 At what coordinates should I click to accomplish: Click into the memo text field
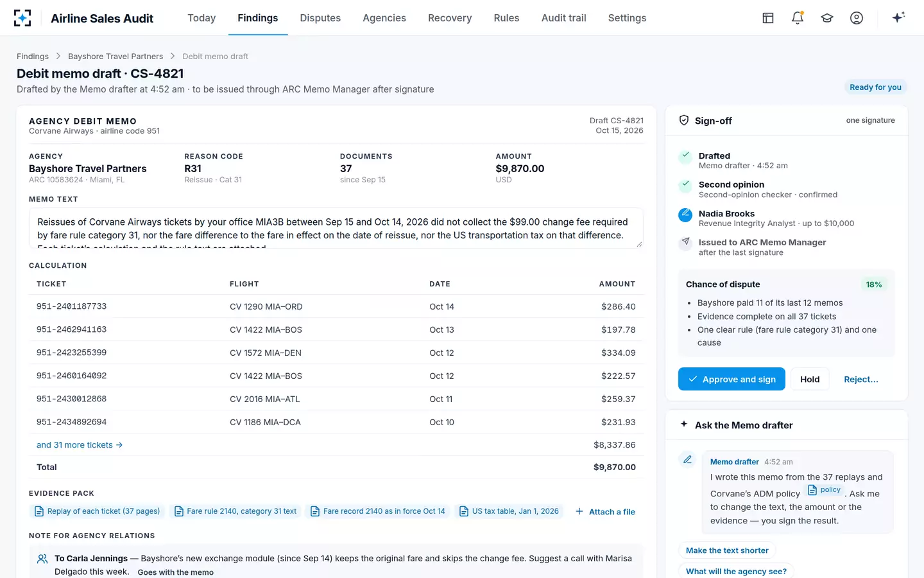point(336,228)
